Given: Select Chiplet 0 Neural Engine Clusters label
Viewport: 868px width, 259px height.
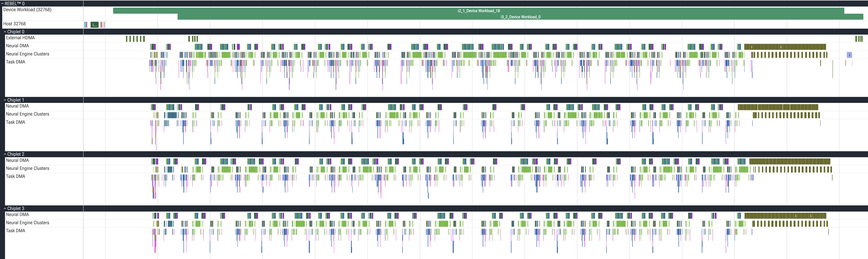Looking at the screenshot, I should pos(28,54).
